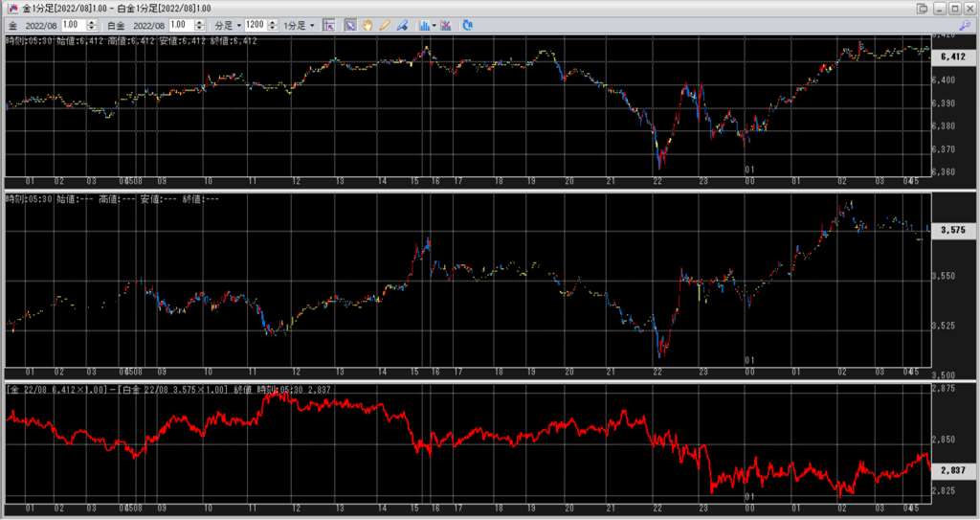Click the 2,837 spread value label
Viewport: 980px width, 520px height.
click(x=953, y=470)
